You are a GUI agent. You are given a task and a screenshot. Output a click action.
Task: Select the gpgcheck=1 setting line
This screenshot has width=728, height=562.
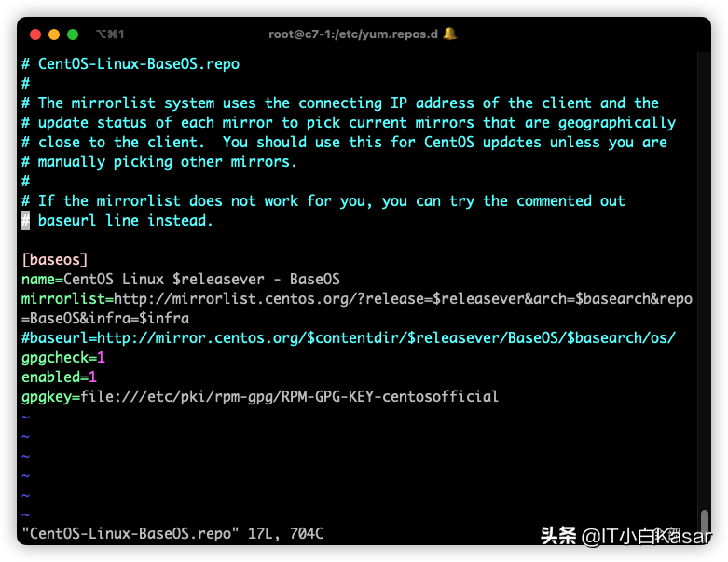[63, 357]
